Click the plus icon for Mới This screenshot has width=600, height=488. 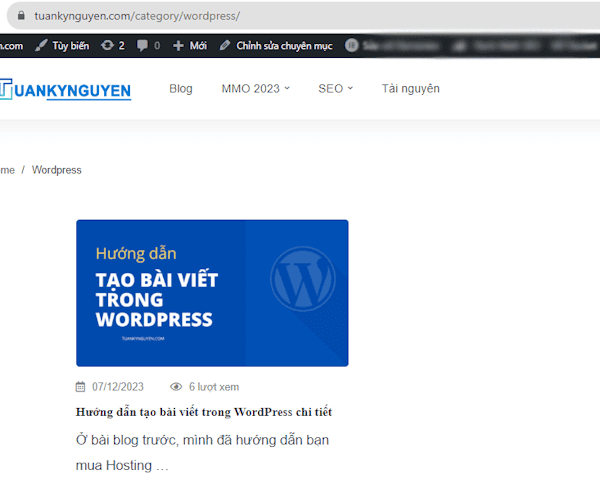pyautogui.click(x=178, y=46)
